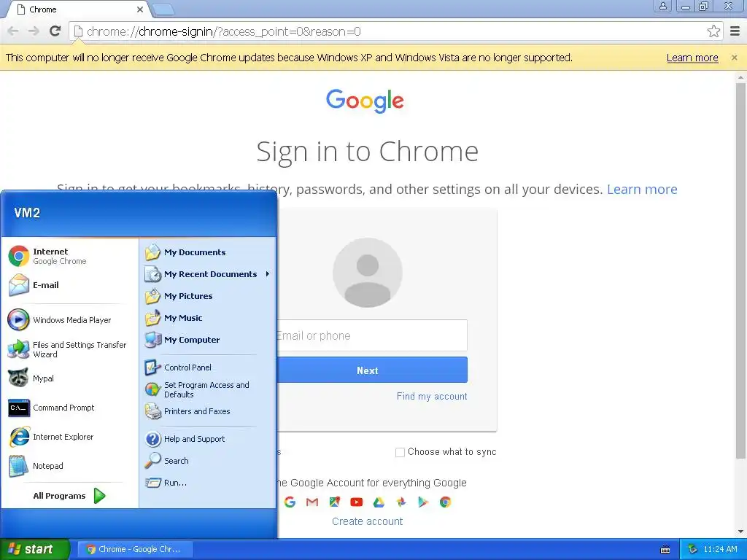747x560 pixels.
Task: Click the Windows start button
Action: 35,549
